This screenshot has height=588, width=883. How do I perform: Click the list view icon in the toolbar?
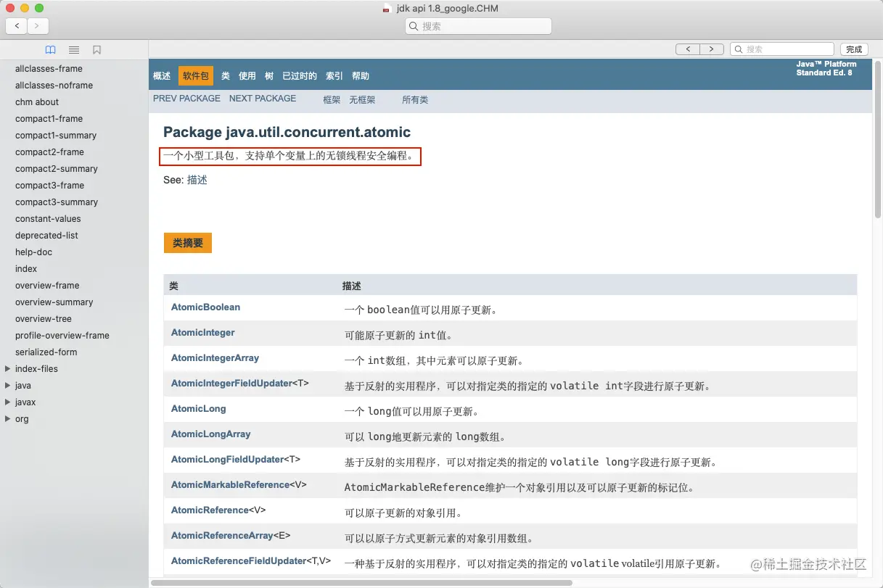click(x=73, y=49)
